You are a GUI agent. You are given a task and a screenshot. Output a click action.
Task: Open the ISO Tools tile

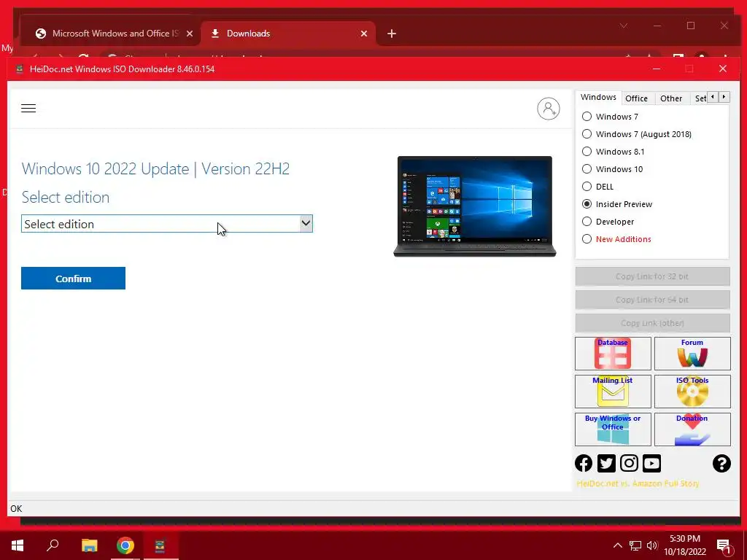coord(692,392)
